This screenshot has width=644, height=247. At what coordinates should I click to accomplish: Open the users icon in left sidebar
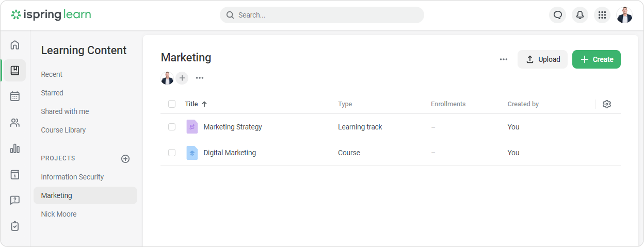click(x=15, y=123)
